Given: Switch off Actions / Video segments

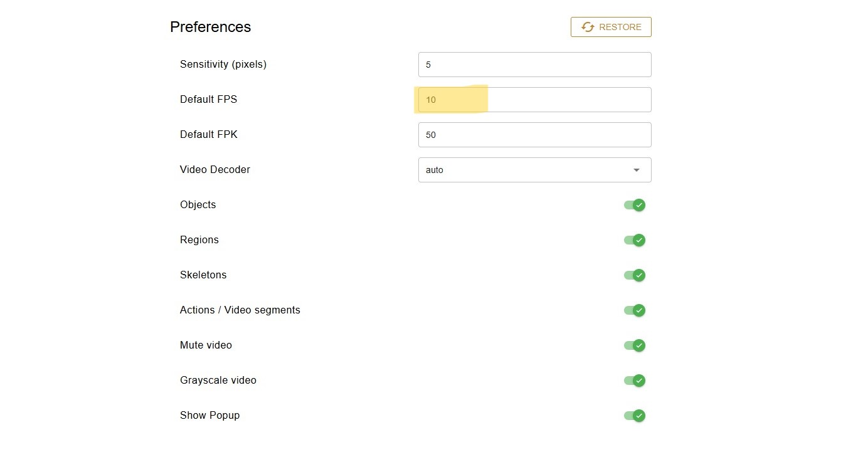Looking at the screenshot, I should coord(634,310).
